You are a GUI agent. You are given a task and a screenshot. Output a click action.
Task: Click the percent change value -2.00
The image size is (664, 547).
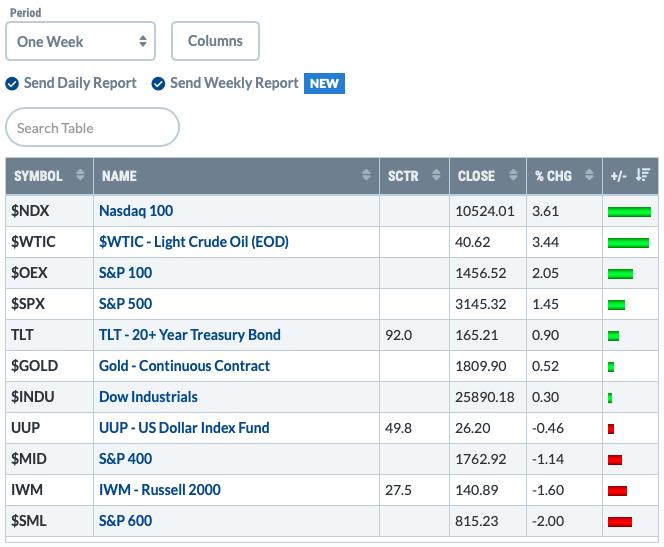(548, 521)
